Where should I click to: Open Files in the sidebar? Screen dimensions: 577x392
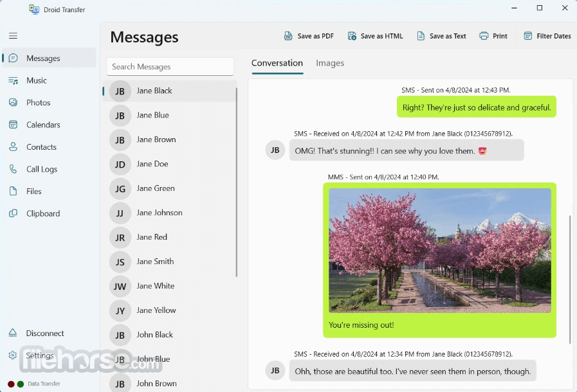coord(49,192)
